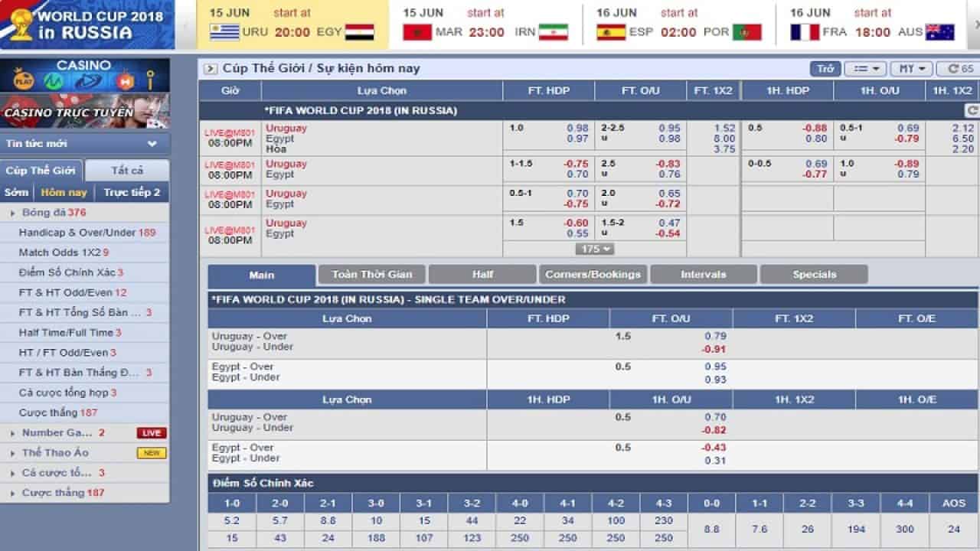
Task: Pick FT handicap 1.0 odds 0.98
Action: coord(578,128)
